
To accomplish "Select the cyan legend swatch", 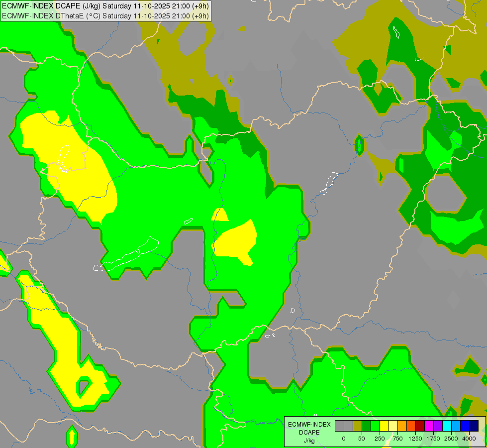I will [x=447, y=426].
